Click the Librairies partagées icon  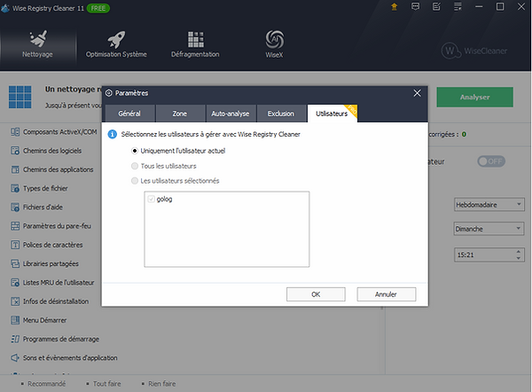15,263
